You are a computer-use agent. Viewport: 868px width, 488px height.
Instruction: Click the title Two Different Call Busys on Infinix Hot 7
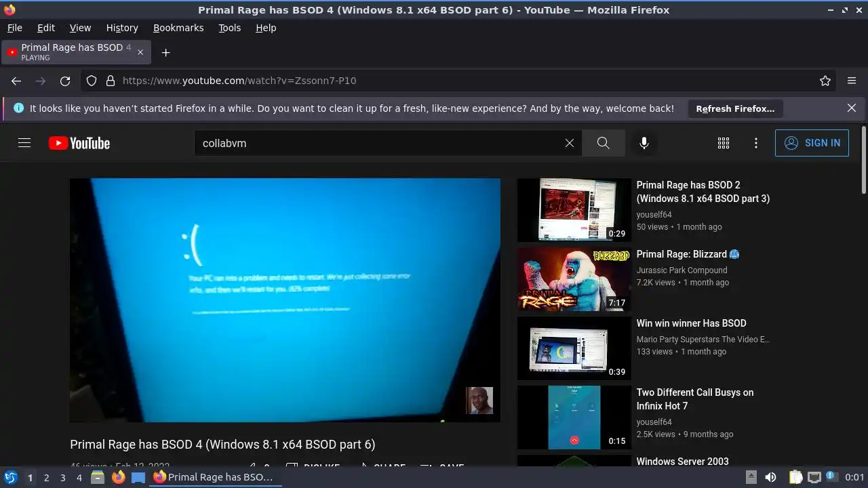pyautogui.click(x=695, y=399)
